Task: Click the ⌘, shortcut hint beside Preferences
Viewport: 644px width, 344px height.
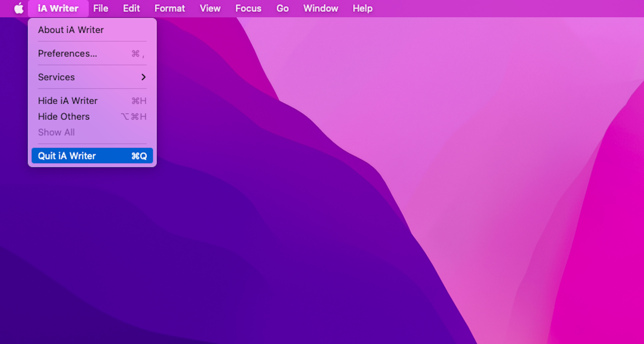Action: pyautogui.click(x=138, y=54)
